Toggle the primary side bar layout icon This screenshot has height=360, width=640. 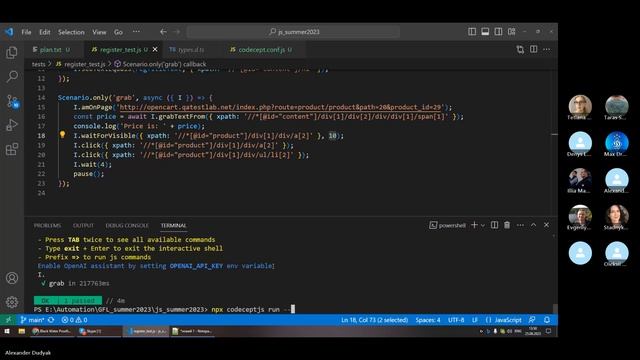(x=472, y=31)
